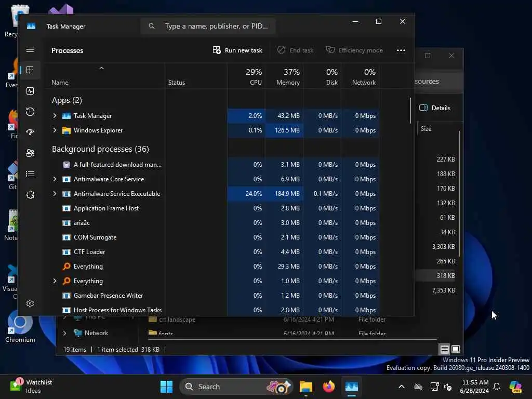Open the clock showing 11:55 AM
This screenshot has height=399, width=532.
(475, 387)
